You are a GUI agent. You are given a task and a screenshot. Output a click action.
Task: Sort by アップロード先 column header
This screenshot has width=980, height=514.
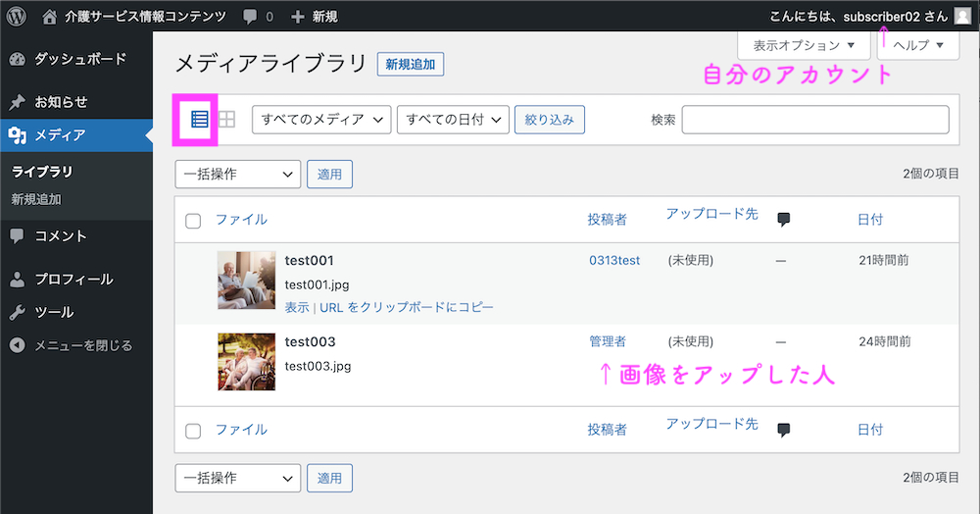point(711,214)
